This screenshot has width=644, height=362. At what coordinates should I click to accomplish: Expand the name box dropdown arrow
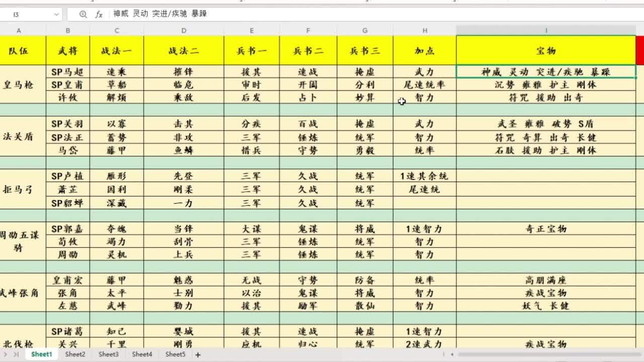[56, 15]
